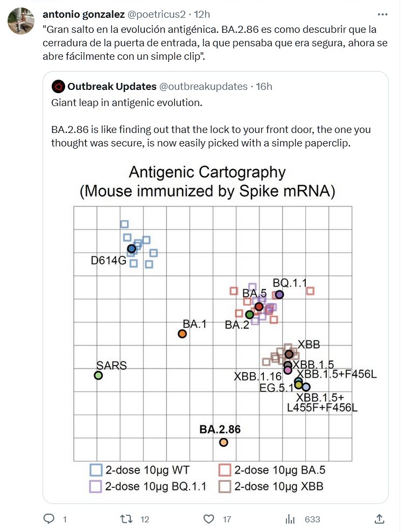Open the quoted tweet's 16h timestamp
This screenshot has height=532, width=406.
[x=264, y=86]
